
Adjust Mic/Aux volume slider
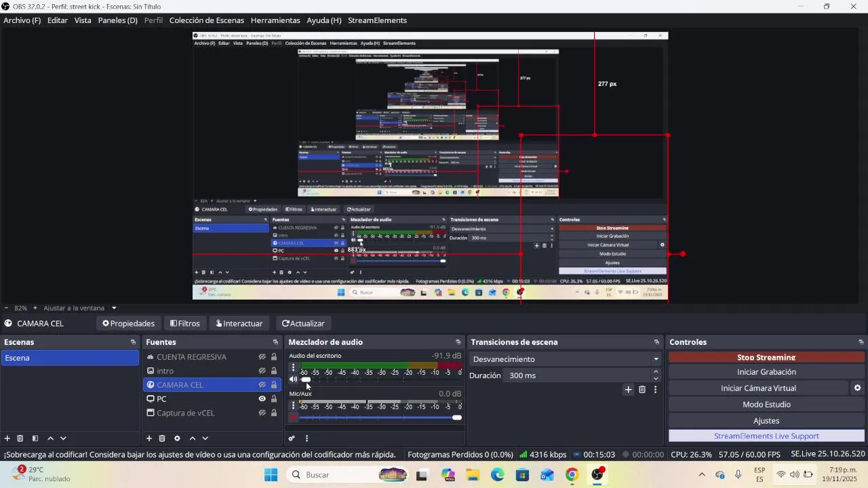(380, 418)
